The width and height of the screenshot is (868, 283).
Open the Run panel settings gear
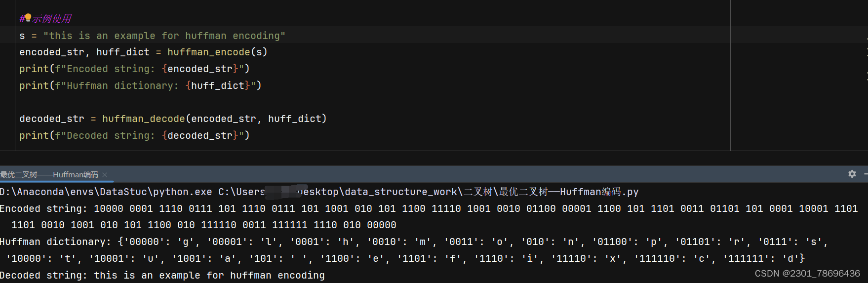(x=852, y=174)
